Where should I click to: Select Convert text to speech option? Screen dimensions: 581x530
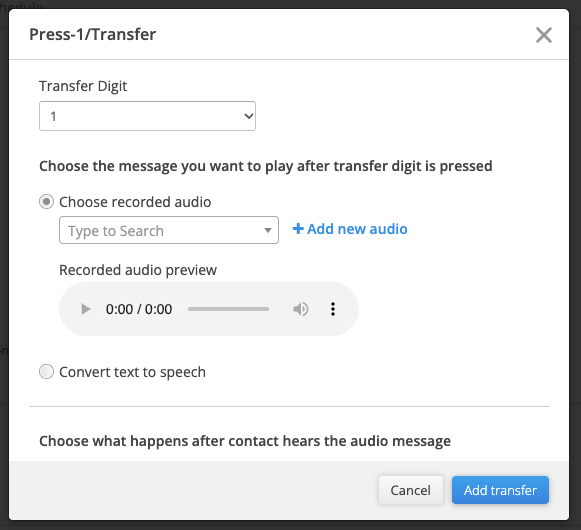[46, 372]
